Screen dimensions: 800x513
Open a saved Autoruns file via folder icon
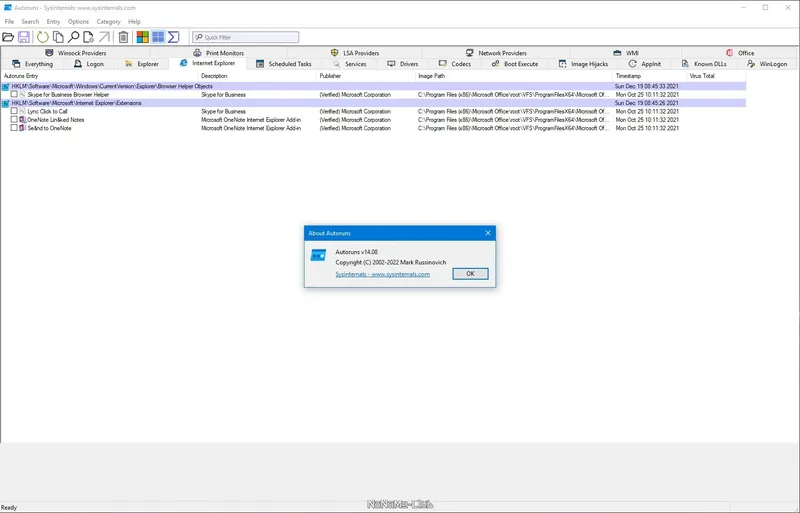[x=8, y=37]
